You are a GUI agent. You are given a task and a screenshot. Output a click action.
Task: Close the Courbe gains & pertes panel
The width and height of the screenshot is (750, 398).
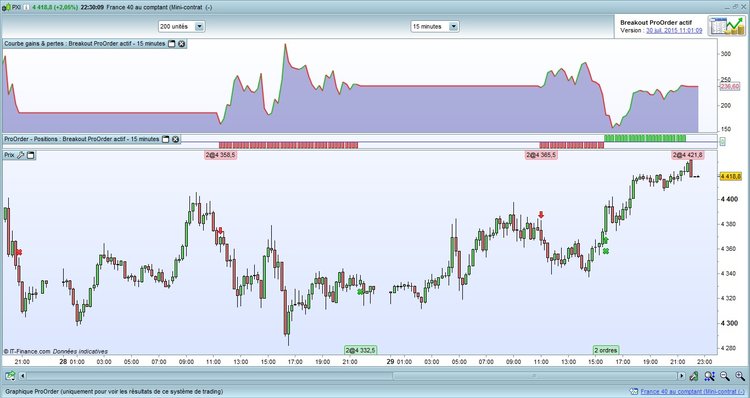pos(181,44)
